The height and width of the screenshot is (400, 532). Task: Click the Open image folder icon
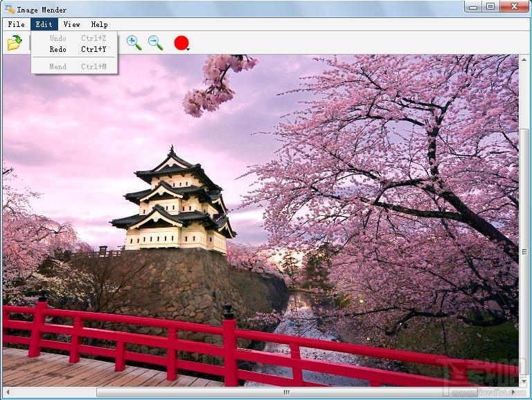pos(15,42)
